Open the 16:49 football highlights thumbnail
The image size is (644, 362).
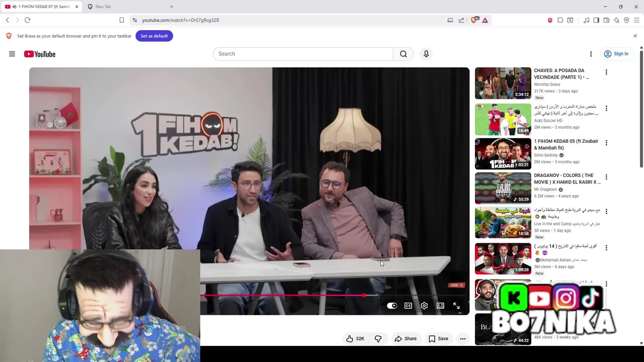pyautogui.click(x=503, y=119)
